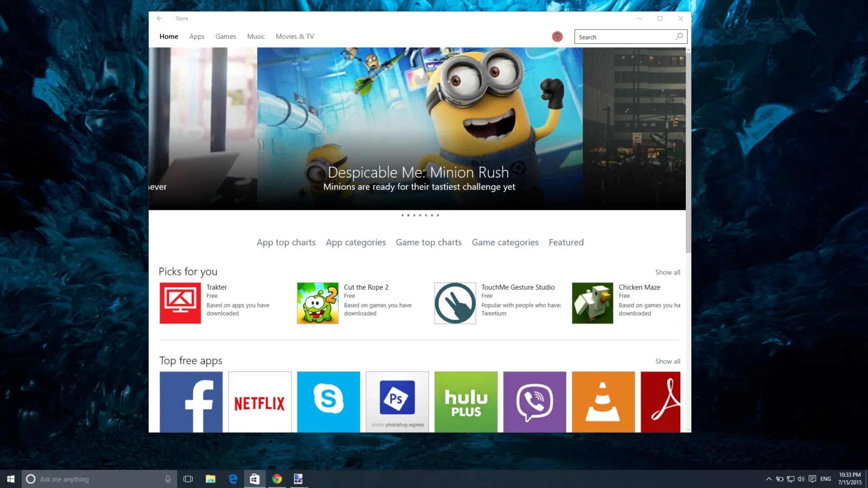868x488 pixels.
Task: Go back using the Store back arrow
Action: click(x=159, y=18)
